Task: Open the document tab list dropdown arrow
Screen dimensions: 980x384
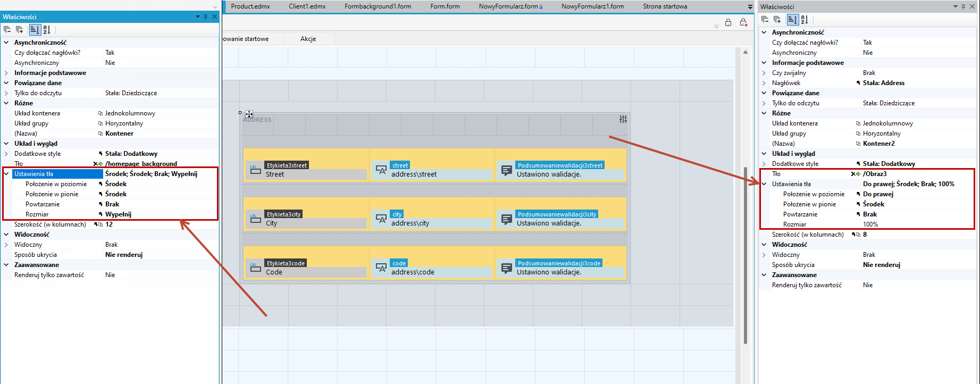Action: (750, 6)
